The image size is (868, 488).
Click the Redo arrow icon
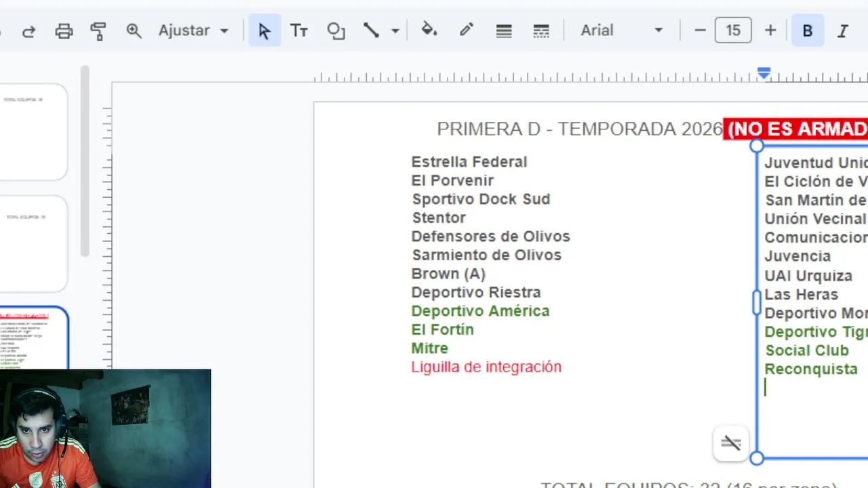[28, 30]
